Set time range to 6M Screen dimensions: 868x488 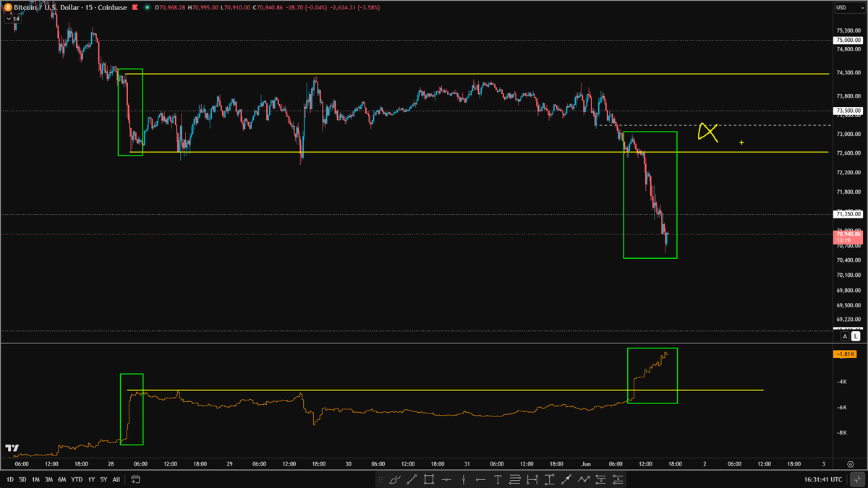(62, 479)
